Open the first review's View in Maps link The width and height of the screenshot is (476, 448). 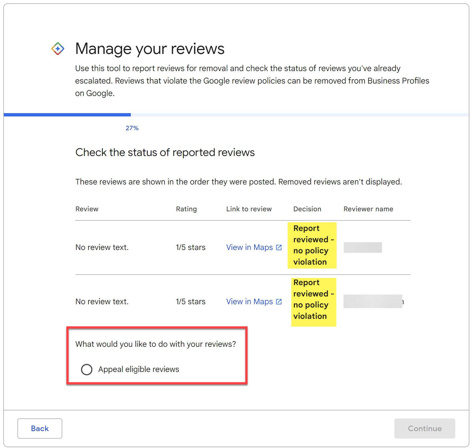(x=249, y=247)
